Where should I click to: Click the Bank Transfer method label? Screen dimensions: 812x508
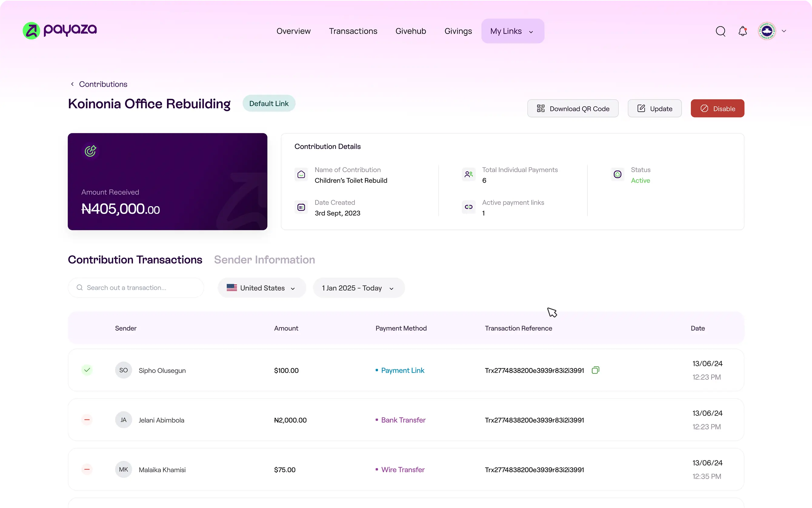(403, 420)
